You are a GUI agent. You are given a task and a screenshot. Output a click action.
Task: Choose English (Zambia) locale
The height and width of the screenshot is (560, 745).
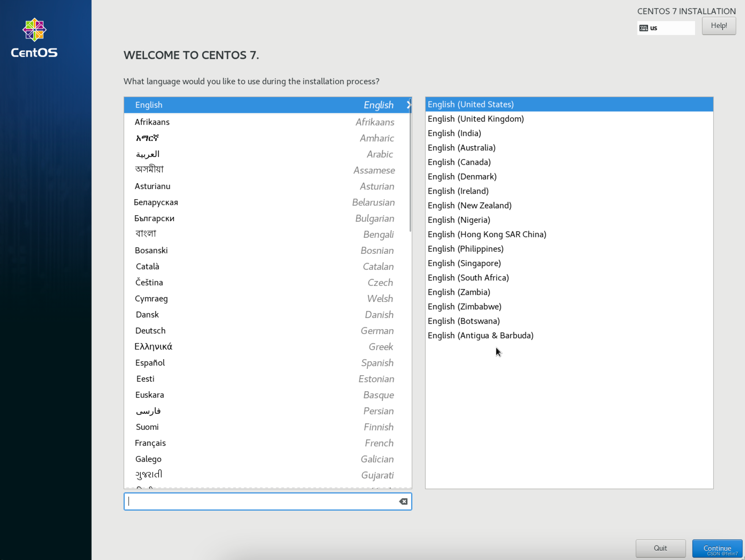click(569, 292)
